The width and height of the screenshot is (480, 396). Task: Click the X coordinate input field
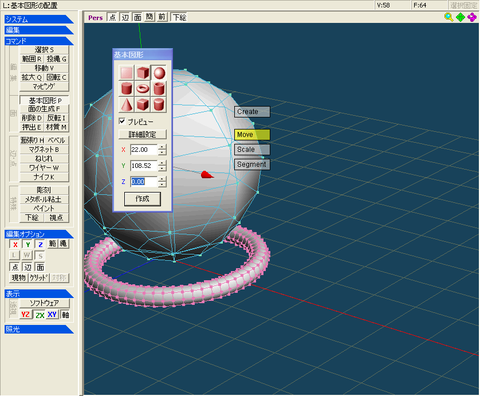[144, 150]
